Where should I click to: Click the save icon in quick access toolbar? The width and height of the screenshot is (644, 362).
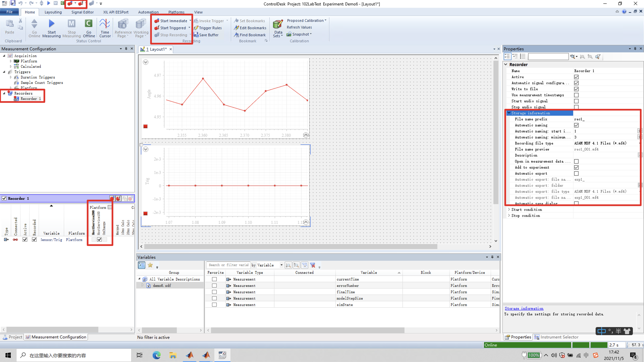click(13, 3)
